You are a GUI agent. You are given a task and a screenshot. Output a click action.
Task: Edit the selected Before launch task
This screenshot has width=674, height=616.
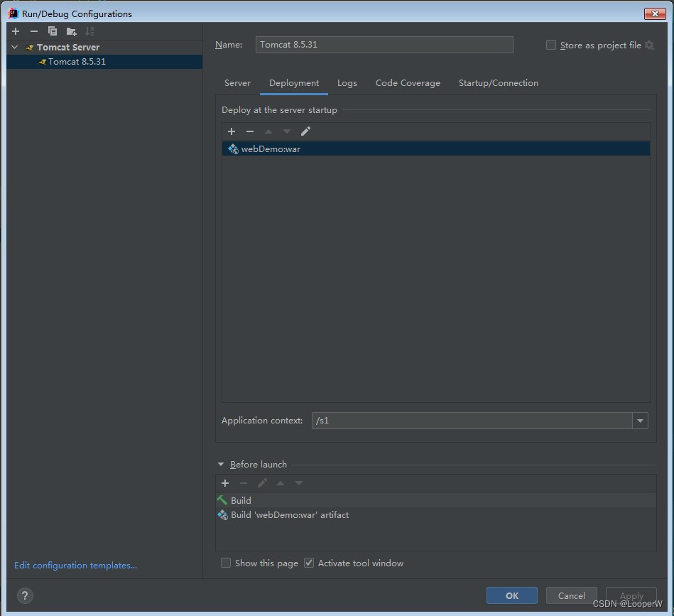coord(262,483)
